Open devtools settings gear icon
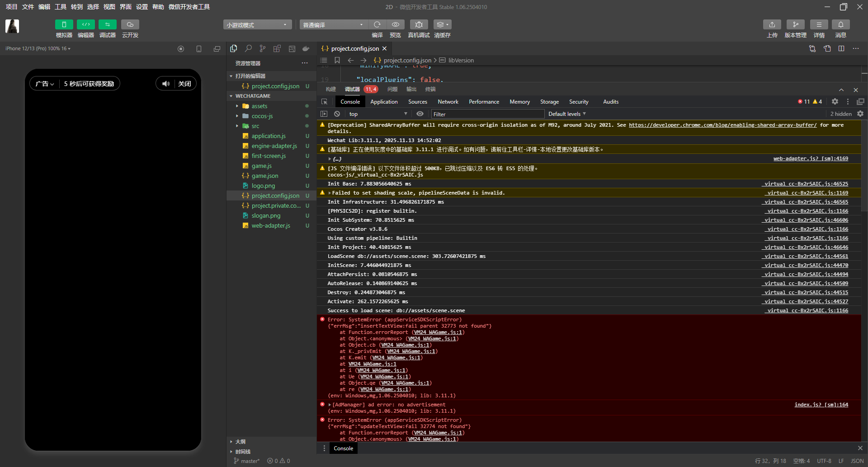The width and height of the screenshot is (868, 467). [835, 102]
